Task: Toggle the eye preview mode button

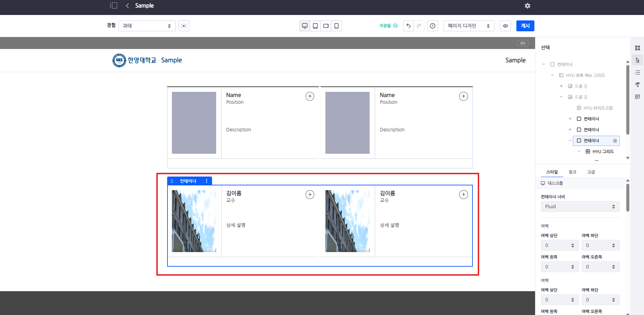Action: point(505,26)
